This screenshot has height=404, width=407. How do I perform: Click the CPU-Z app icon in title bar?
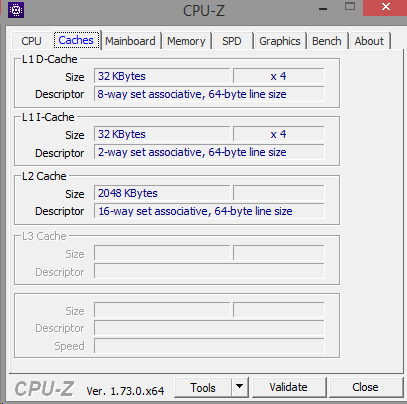point(16,10)
